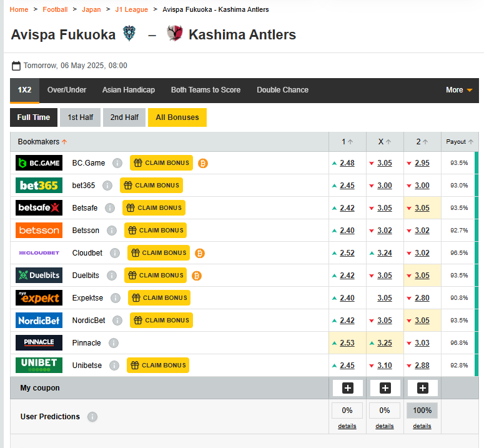Open Betsafe info icon
The image size is (484, 448).
click(x=110, y=208)
